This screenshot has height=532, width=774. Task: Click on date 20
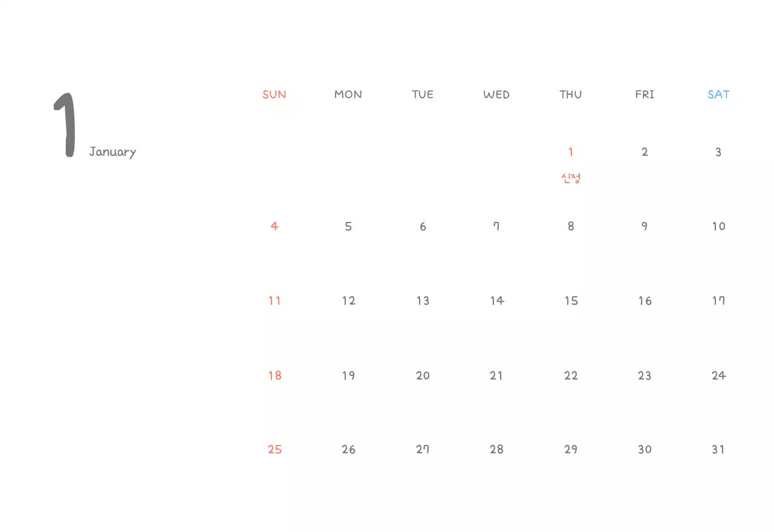click(x=423, y=375)
